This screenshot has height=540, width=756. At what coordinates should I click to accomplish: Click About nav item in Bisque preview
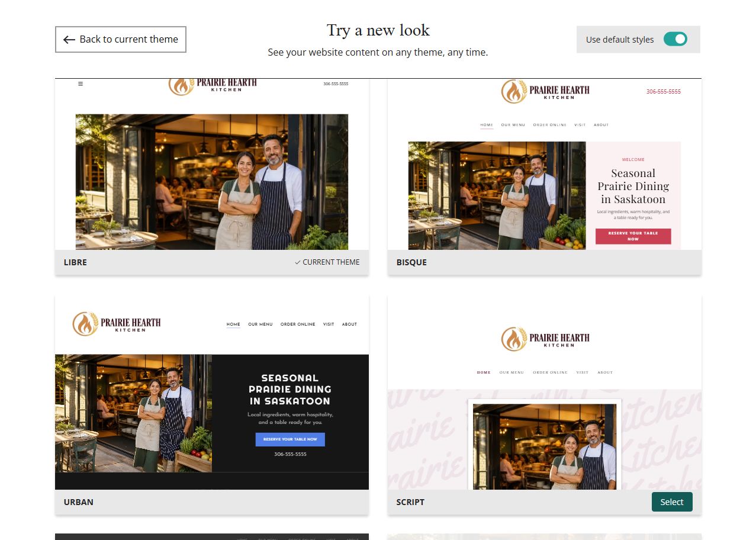coord(601,125)
